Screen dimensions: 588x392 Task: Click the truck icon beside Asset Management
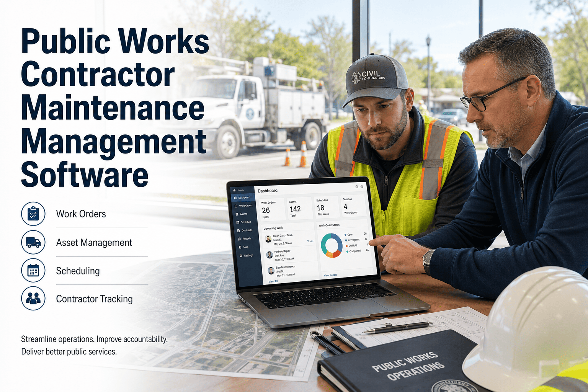point(33,242)
